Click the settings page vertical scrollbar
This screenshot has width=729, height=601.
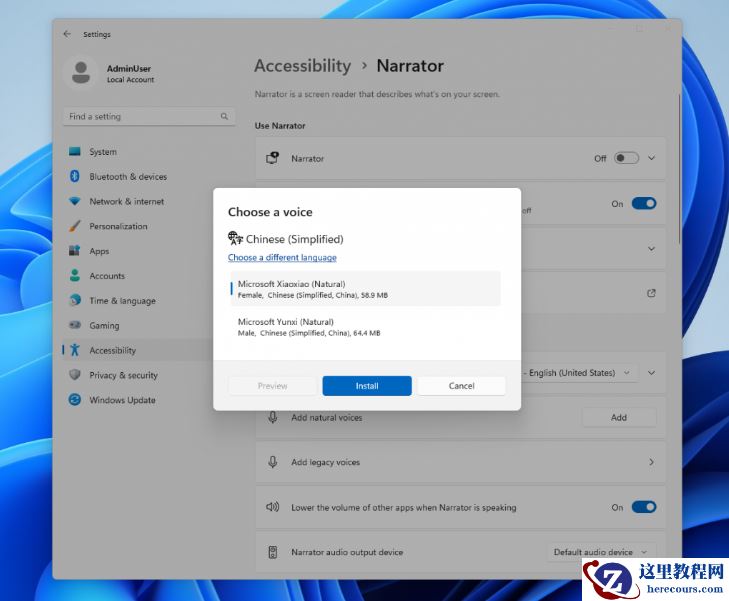pyautogui.click(x=679, y=168)
